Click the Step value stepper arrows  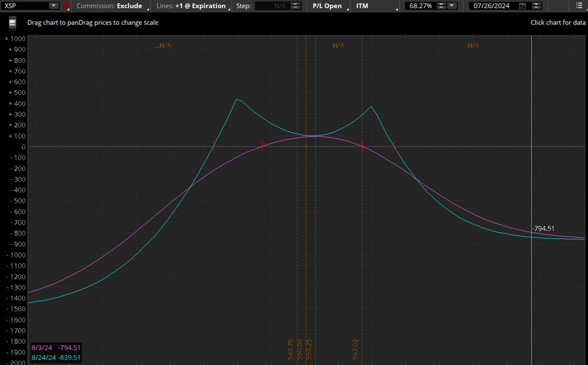[295, 6]
